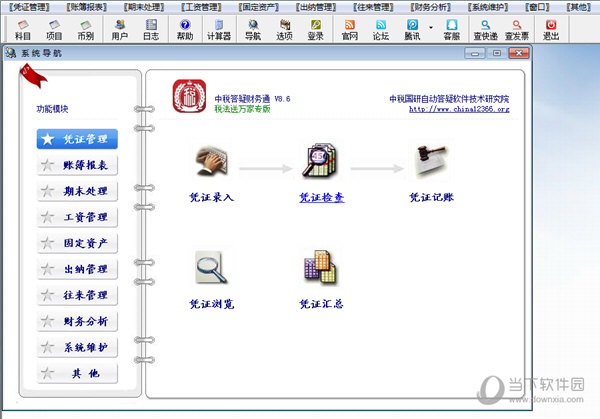This screenshot has height=419, width=600.
Task: Select 出纳管理 module in sidebar
Action: (x=77, y=269)
